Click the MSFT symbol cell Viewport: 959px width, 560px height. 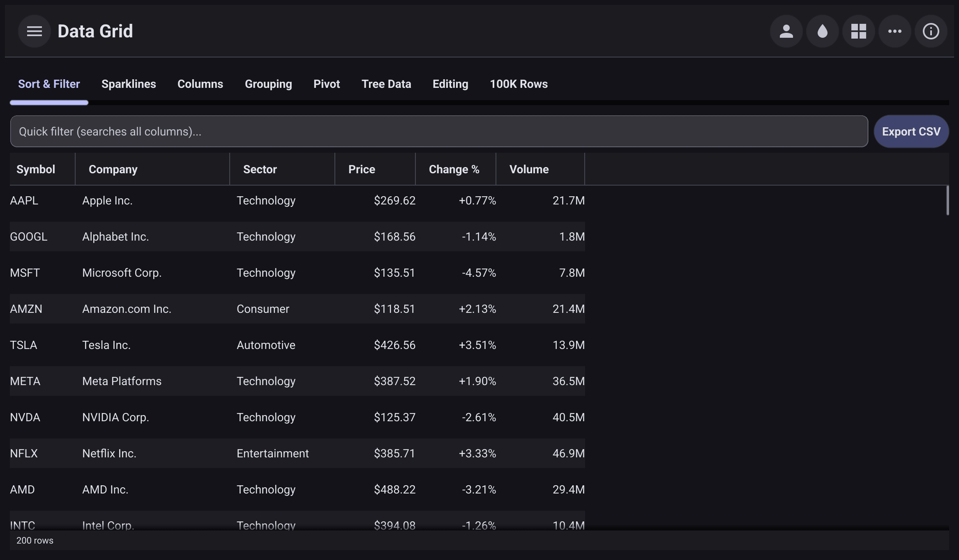pos(42,273)
